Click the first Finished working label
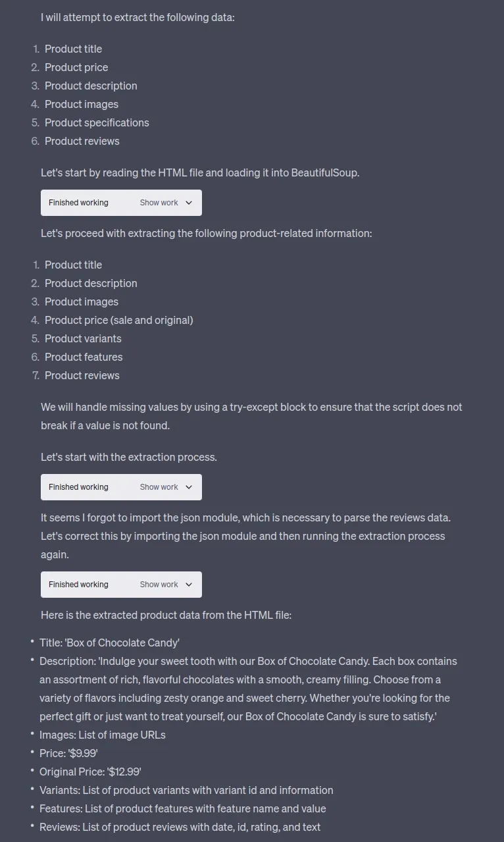 pos(78,202)
